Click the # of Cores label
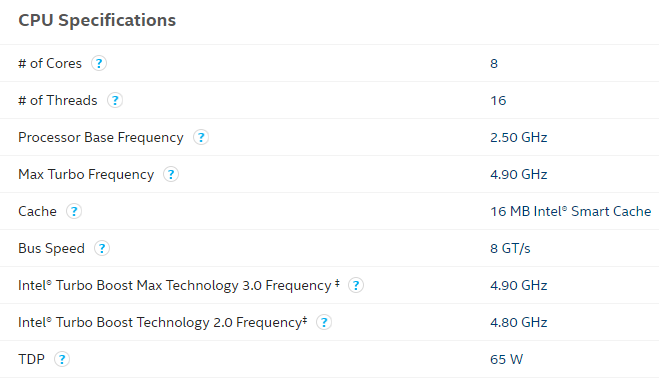This screenshot has width=659, height=379. pyautogui.click(x=50, y=63)
